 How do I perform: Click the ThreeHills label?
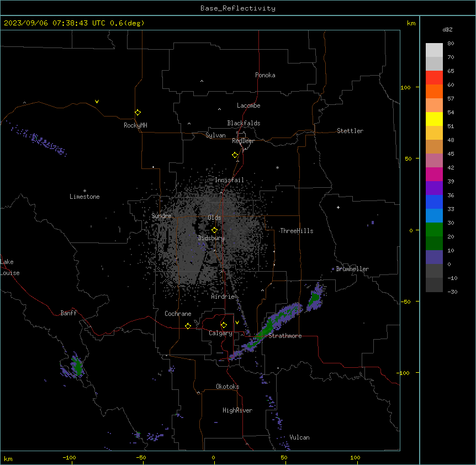(297, 231)
